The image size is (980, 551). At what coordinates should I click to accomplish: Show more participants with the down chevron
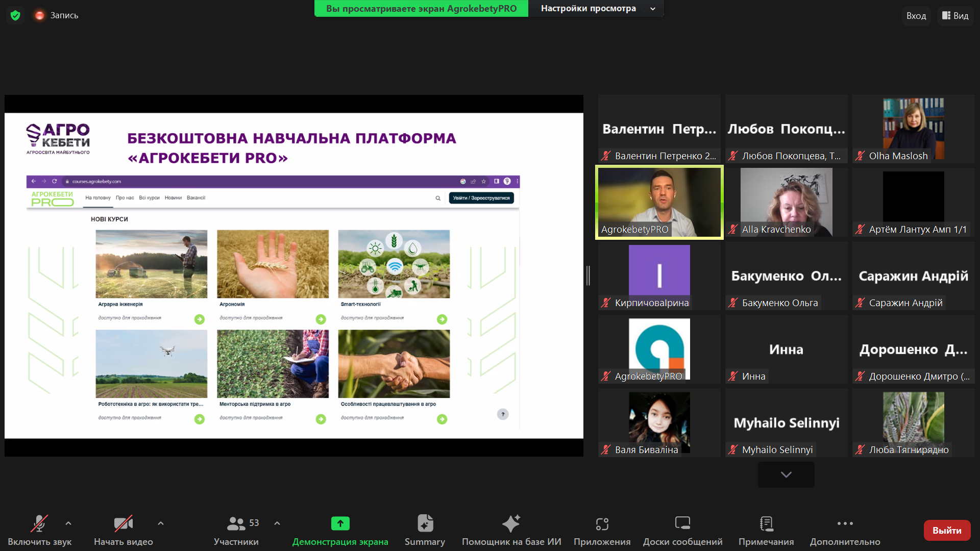point(786,474)
